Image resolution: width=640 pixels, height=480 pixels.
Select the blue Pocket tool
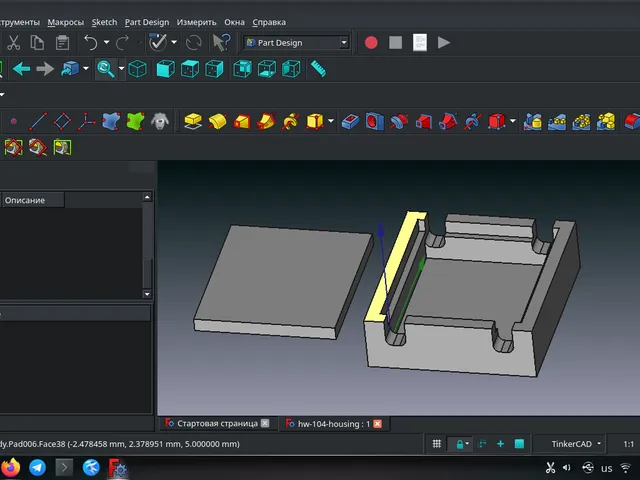[350, 121]
